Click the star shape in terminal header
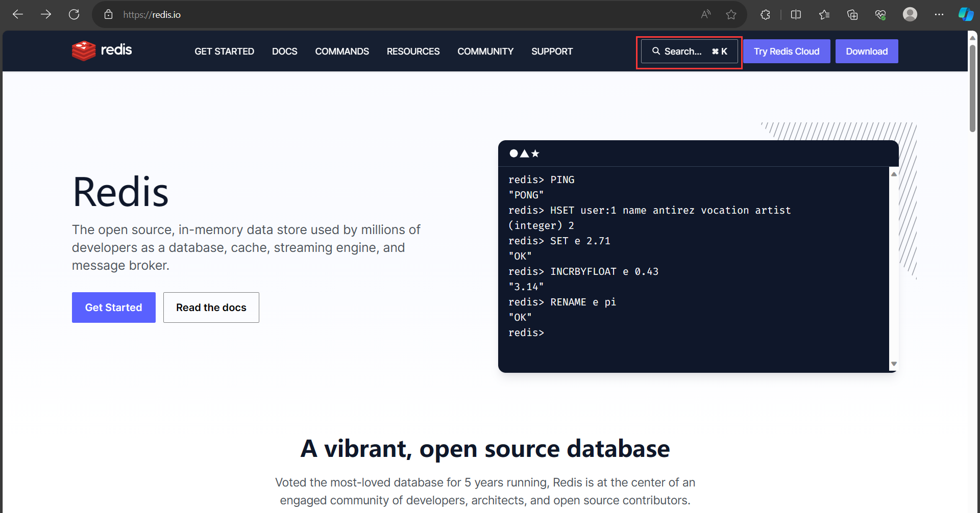Image resolution: width=980 pixels, height=513 pixels. pyautogui.click(x=535, y=153)
